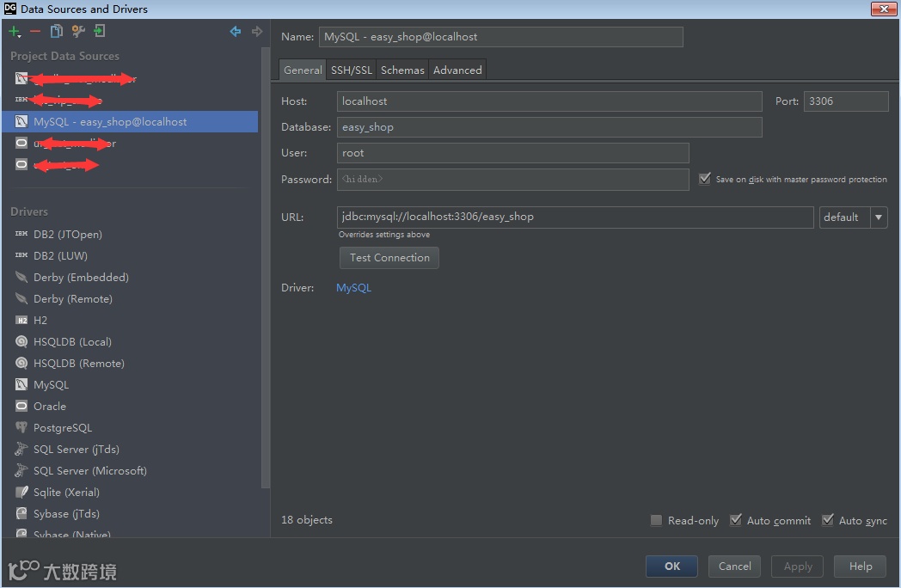Click the Test Connection button
The height and width of the screenshot is (588, 901).
pos(389,258)
